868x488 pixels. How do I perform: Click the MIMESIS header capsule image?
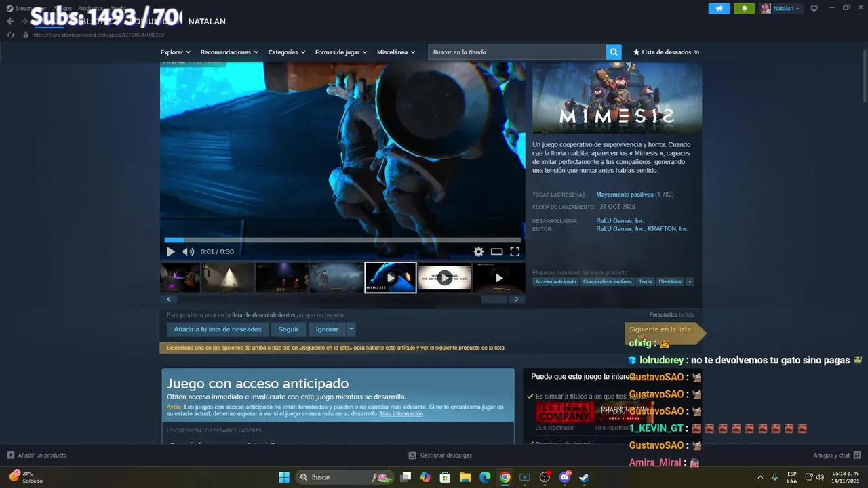tap(617, 99)
